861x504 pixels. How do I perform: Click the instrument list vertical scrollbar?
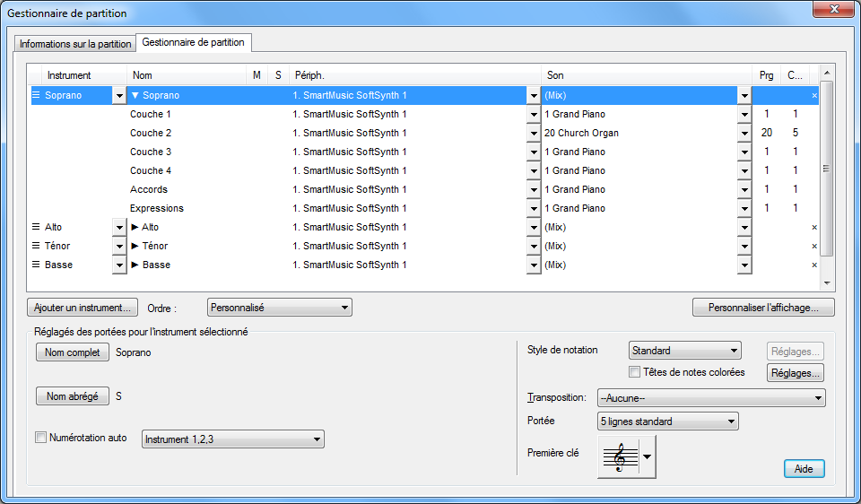(827, 168)
